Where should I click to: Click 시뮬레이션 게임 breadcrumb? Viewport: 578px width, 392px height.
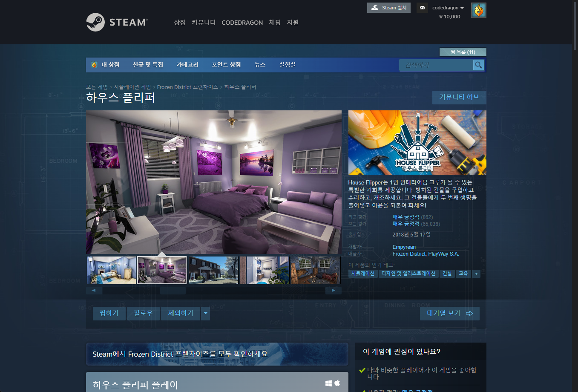[132, 87]
